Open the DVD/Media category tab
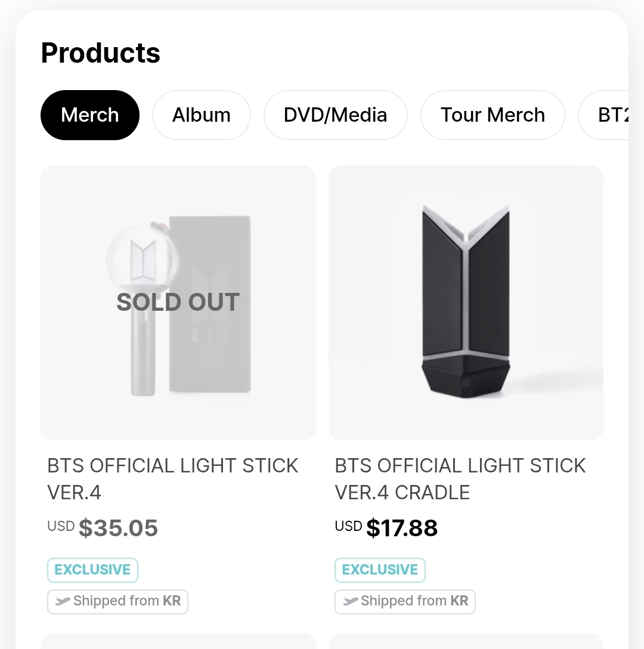 point(335,115)
